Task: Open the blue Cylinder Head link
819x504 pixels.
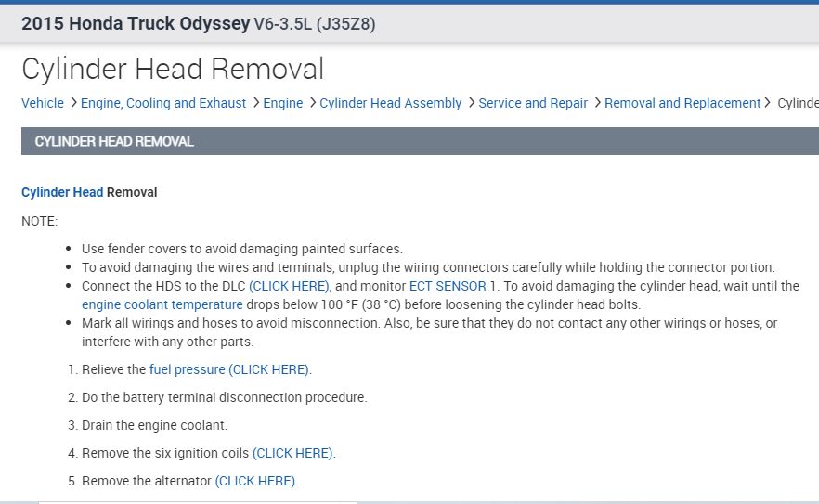Action: coord(62,192)
